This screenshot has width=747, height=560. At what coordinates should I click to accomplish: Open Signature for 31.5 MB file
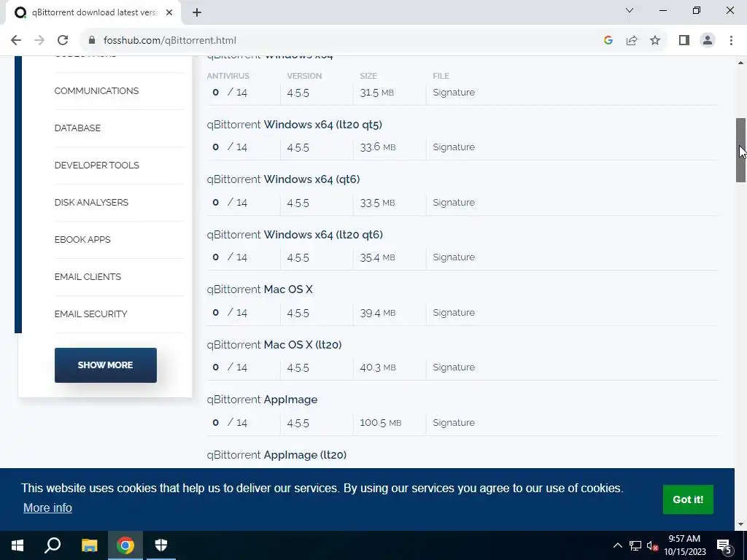[x=454, y=93]
